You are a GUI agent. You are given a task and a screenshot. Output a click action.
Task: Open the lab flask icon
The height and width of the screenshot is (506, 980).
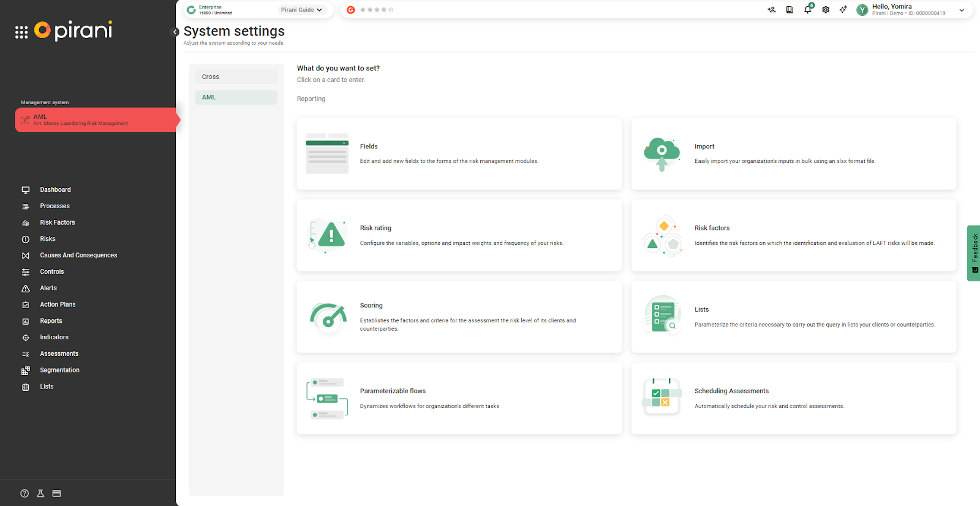pos(40,494)
